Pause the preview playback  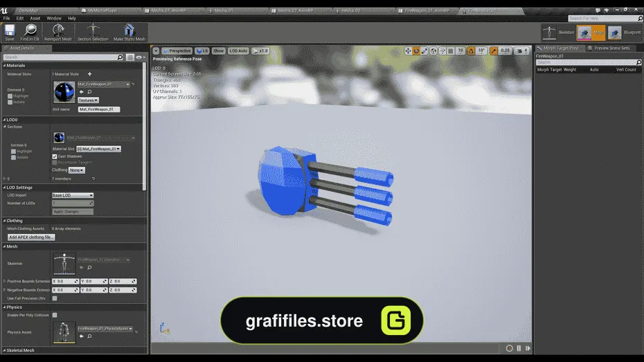click(x=519, y=348)
